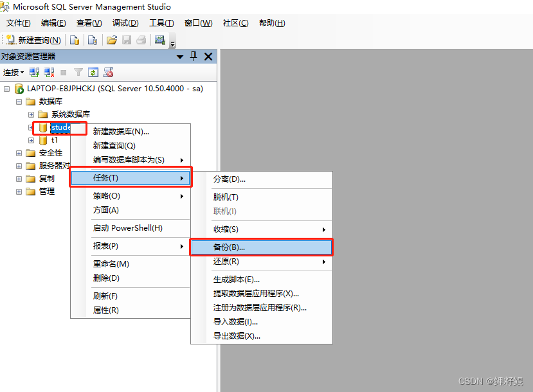Click the disconnect server icon
This screenshot has width=533, height=392.
tap(50, 73)
